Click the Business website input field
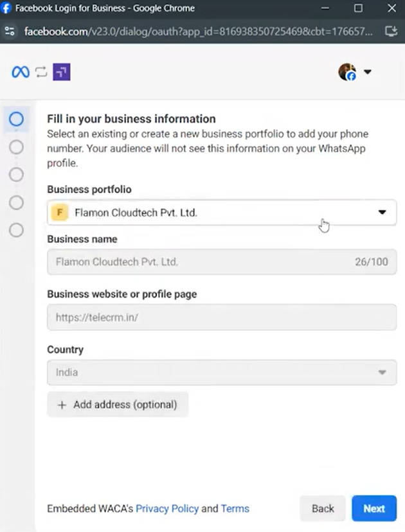The height and width of the screenshot is (532, 405). tap(222, 317)
